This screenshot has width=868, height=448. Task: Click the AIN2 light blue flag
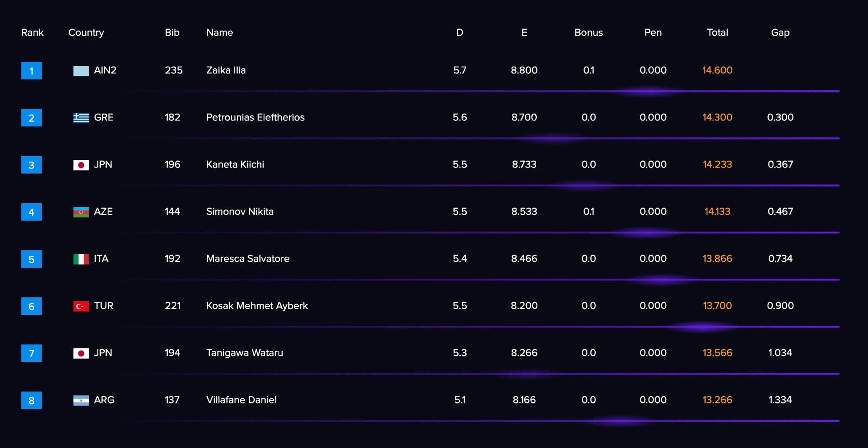click(81, 71)
